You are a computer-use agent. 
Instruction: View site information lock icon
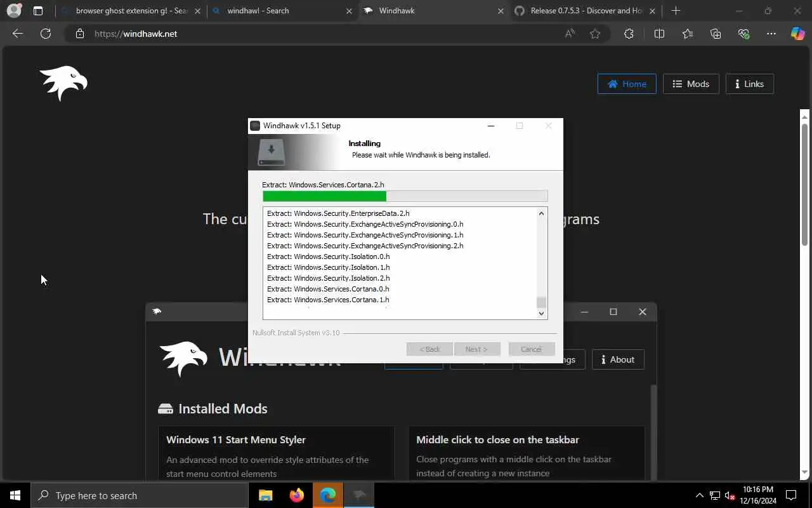[x=80, y=34]
